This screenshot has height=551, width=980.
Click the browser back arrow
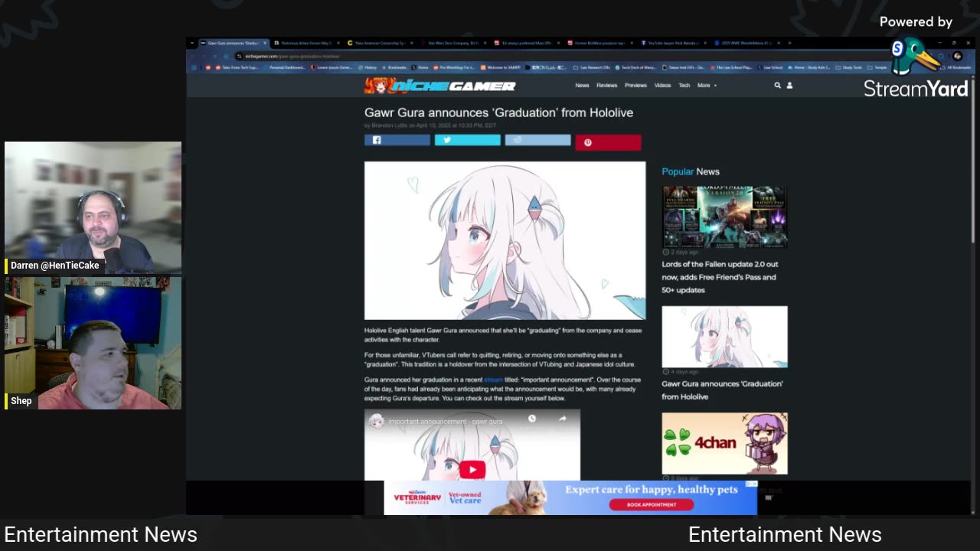(192, 56)
